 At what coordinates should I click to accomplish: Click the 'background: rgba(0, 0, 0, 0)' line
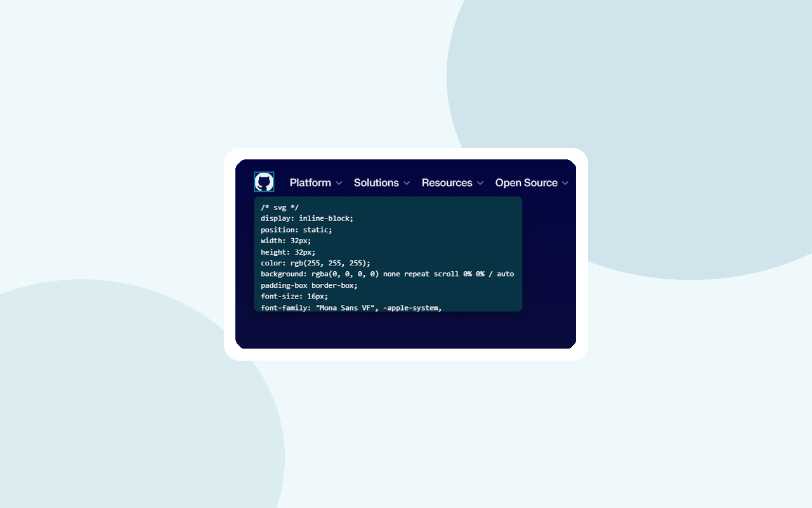coord(387,274)
